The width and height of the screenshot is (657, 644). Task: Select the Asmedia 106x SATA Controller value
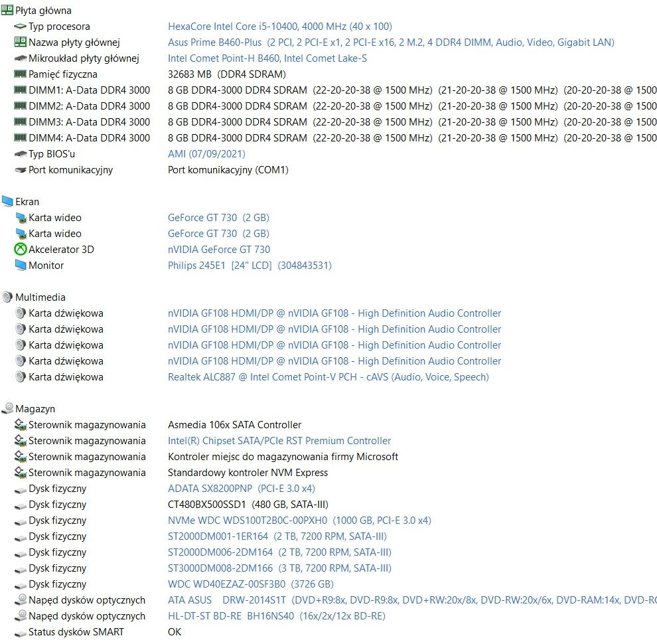235,425
